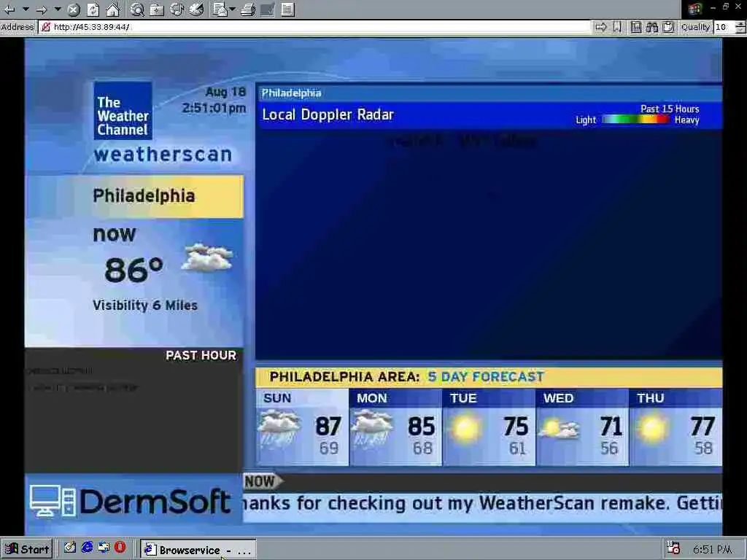This screenshot has height=560, width=747.
Task: Click Monday's high of 85
Action: tap(422, 426)
